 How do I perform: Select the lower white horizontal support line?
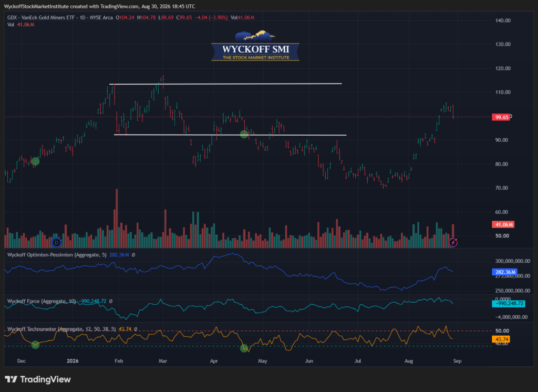click(230, 135)
